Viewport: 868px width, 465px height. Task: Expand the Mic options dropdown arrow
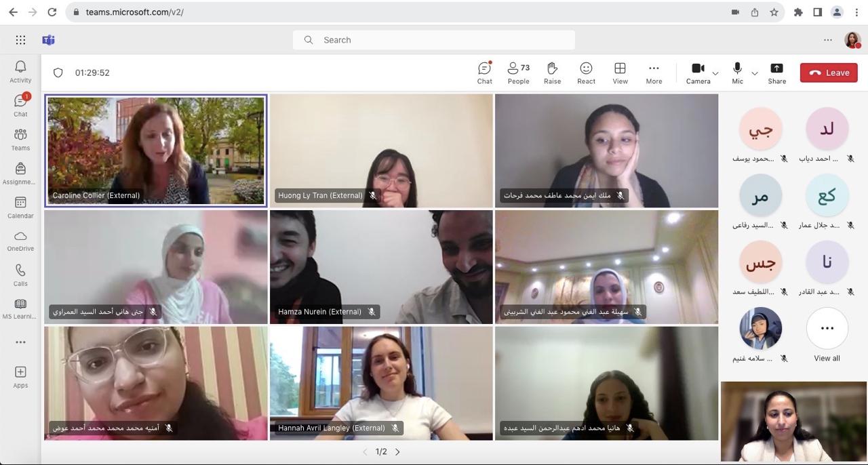(755, 73)
